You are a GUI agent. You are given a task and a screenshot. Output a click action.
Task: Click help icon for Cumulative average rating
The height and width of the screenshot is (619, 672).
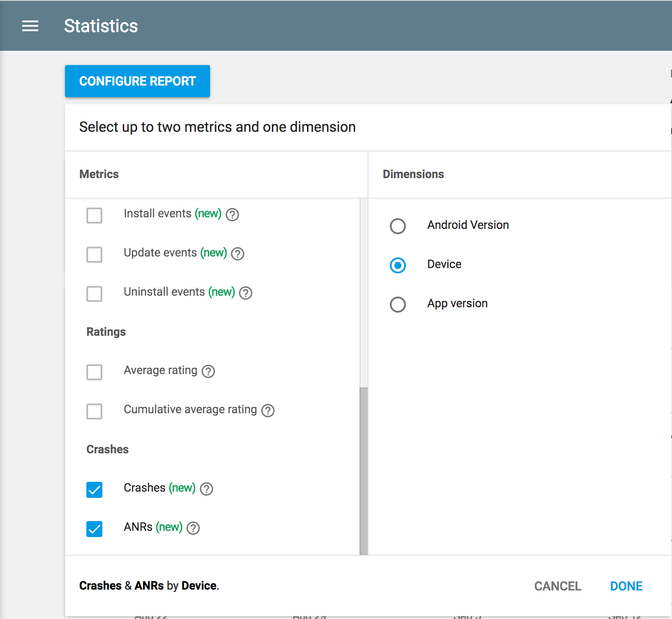(x=268, y=411)
